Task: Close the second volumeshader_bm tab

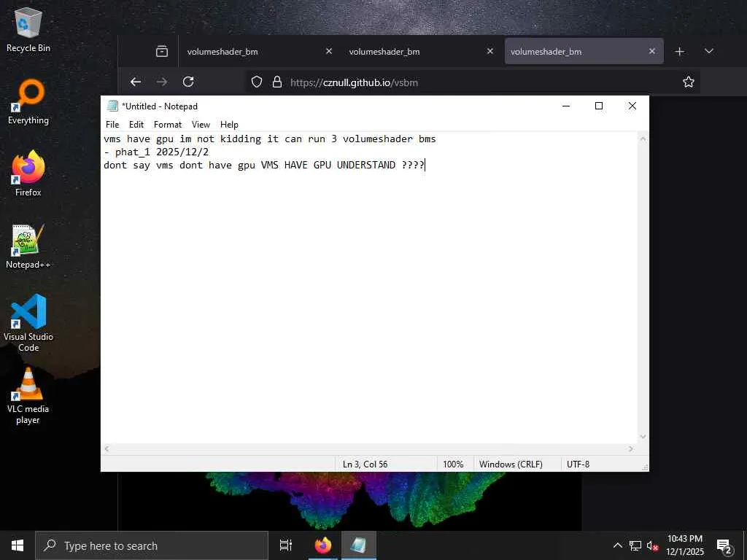Action: pyautogui.click(x=490, y=51)
